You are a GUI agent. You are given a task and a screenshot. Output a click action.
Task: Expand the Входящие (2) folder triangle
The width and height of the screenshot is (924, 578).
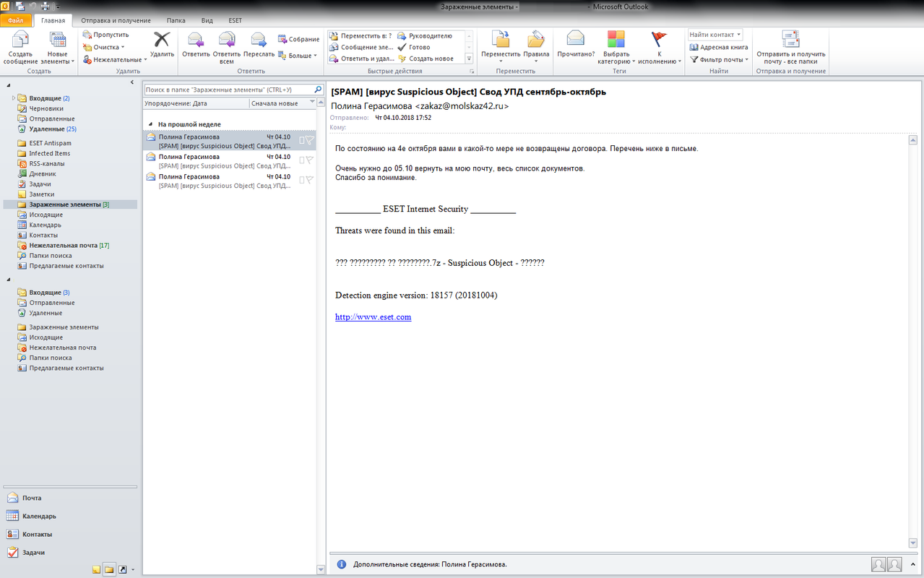tap(12, 98)
